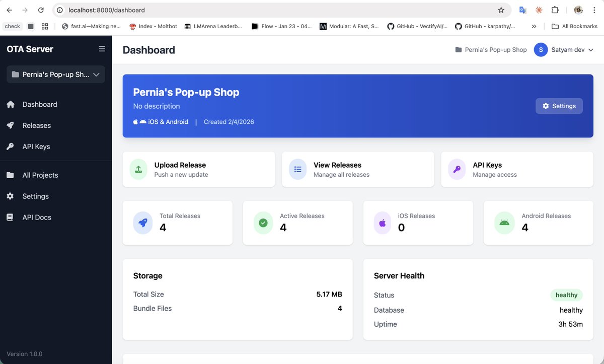Open the Chrome profile avatar
The image size is (604, 364).
point(578,10)
